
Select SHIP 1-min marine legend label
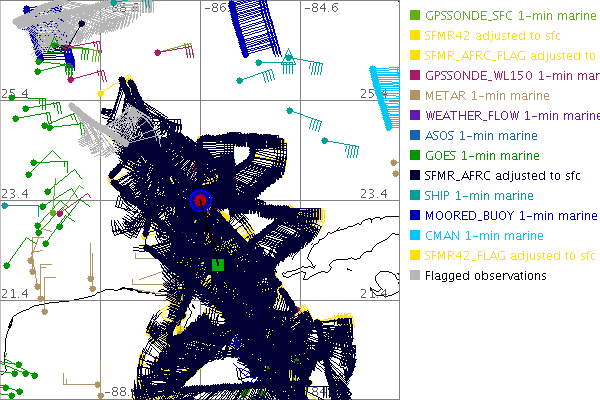[480, 196]
